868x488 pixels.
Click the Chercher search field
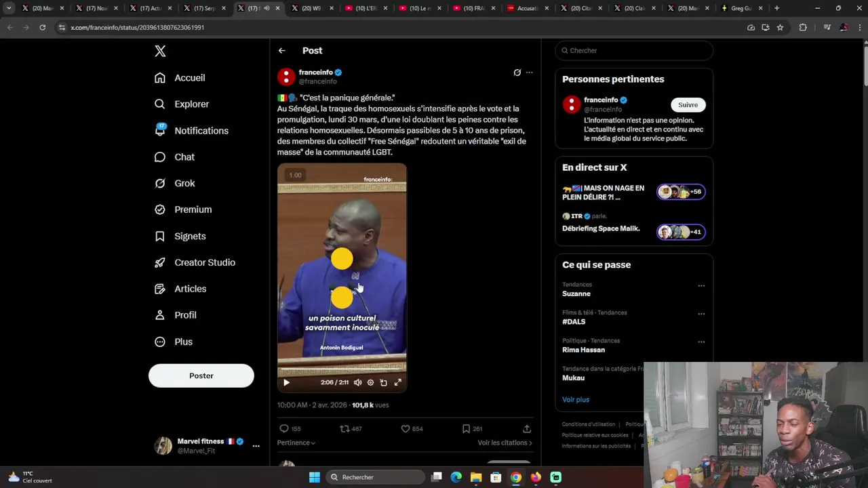point(634,51)
